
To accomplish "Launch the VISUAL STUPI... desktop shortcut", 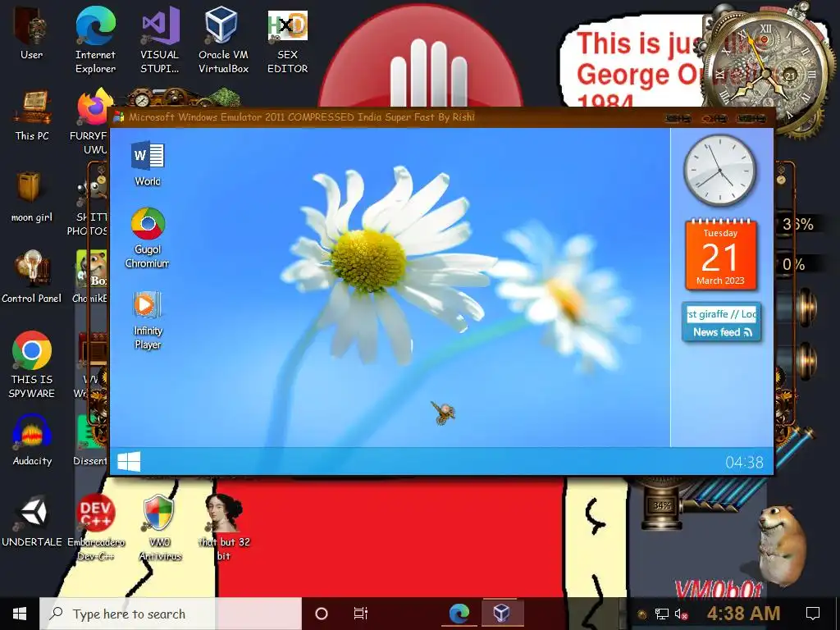I will pyautogui.click(x=160, y=40).
